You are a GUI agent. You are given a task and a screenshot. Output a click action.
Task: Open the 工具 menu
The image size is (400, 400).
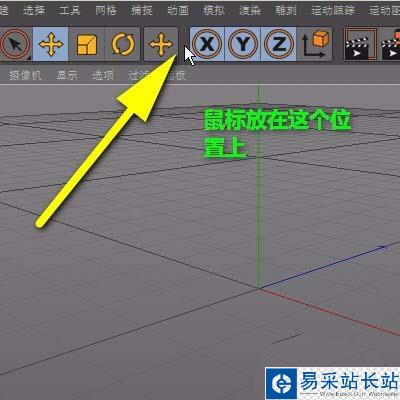[70, 11]
